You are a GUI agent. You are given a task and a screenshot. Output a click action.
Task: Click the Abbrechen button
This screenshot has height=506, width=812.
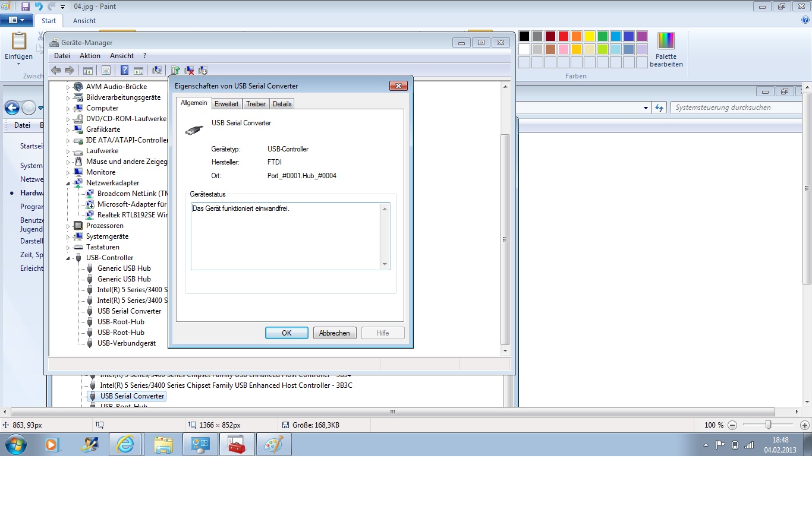[335, 333]
